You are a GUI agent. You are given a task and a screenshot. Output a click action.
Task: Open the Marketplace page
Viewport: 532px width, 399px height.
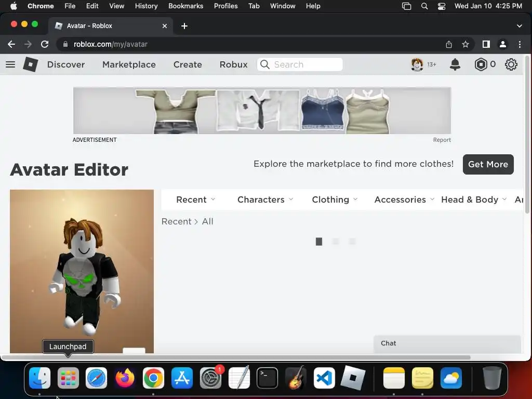click(129, 64)
